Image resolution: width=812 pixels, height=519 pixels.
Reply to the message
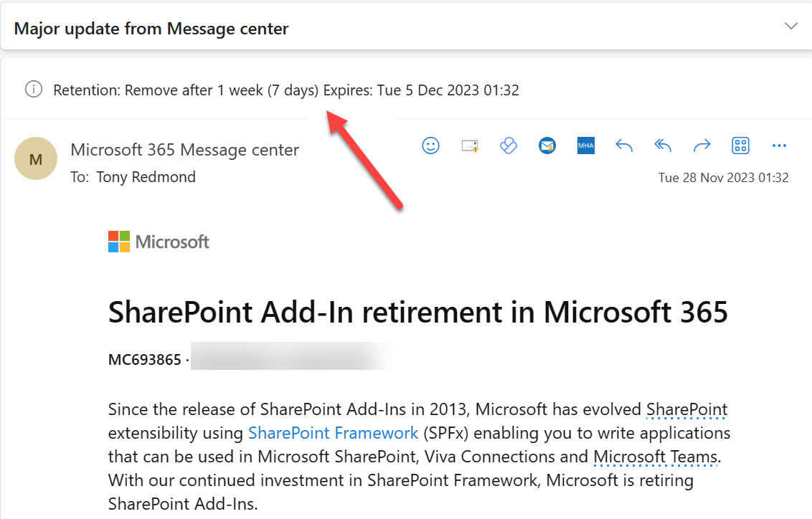coord(624,146)
